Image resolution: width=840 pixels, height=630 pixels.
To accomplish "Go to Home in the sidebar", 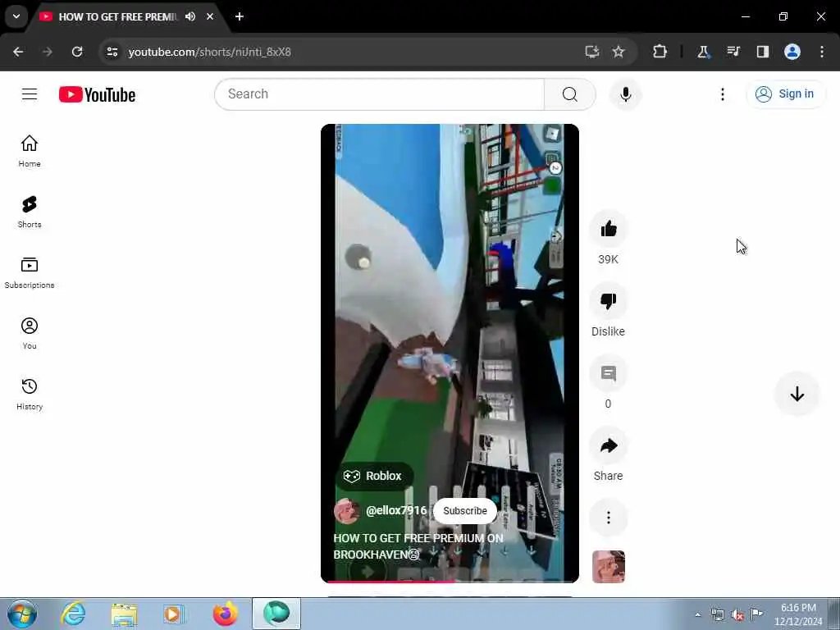I will click(30, 151).
